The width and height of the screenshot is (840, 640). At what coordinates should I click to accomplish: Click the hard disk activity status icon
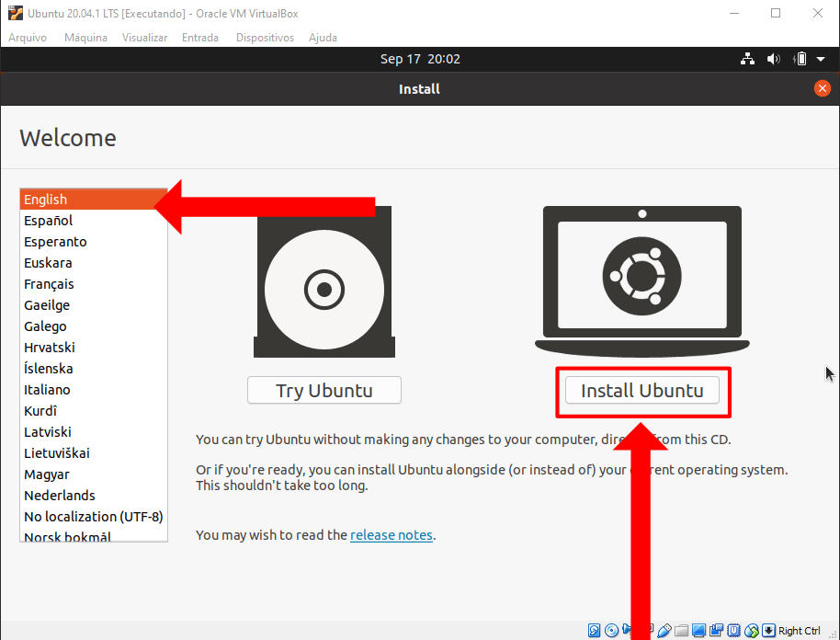[x=594, y=631]
